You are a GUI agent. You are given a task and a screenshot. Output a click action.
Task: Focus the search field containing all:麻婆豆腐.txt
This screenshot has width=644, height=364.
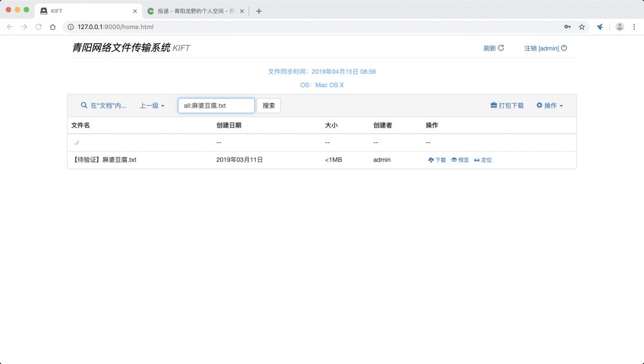(216, 106)
